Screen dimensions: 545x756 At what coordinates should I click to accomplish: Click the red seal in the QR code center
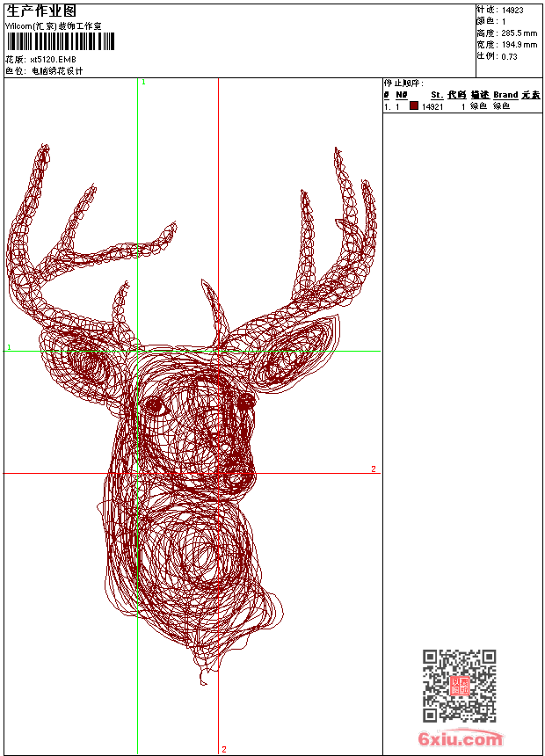pos(459,686)
